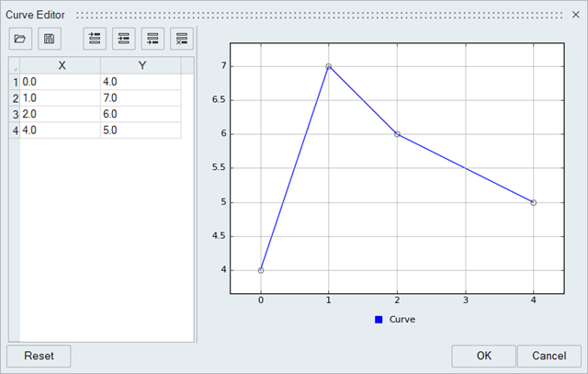Click Y cell containing 6.0

[141, 114]
